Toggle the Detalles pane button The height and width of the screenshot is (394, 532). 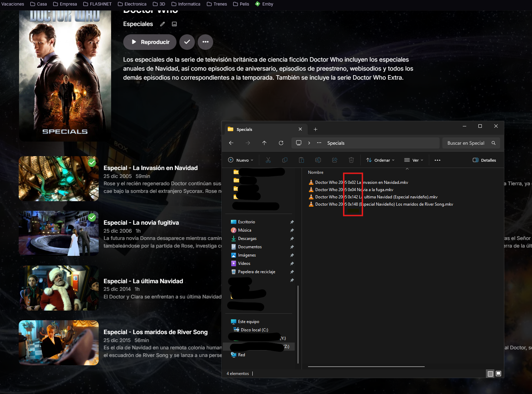[x=484, y=160]
